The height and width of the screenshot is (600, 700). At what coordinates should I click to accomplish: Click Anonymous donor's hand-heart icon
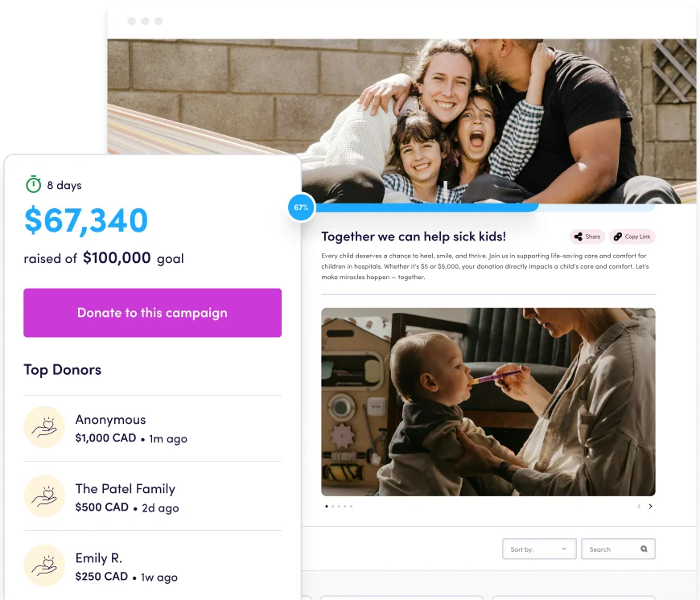[x=44, y=427]
